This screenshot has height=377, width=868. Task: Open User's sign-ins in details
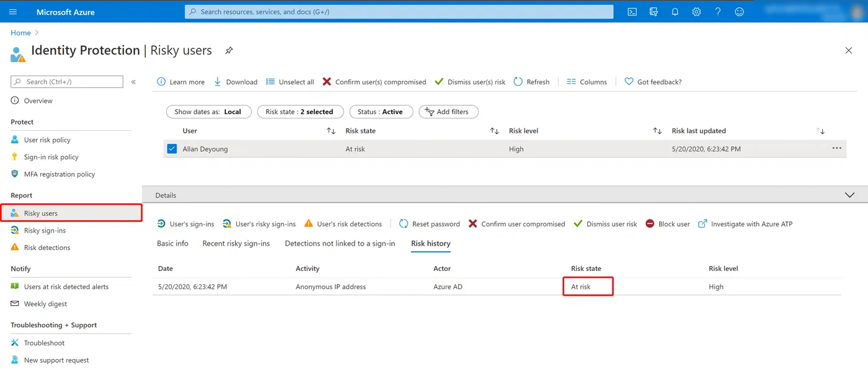tap(185, 224)
